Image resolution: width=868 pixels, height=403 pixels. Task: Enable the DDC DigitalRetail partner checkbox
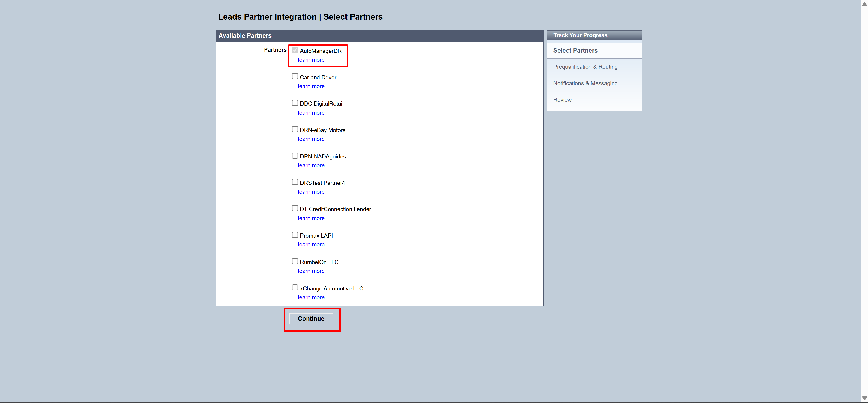(295, 103)
